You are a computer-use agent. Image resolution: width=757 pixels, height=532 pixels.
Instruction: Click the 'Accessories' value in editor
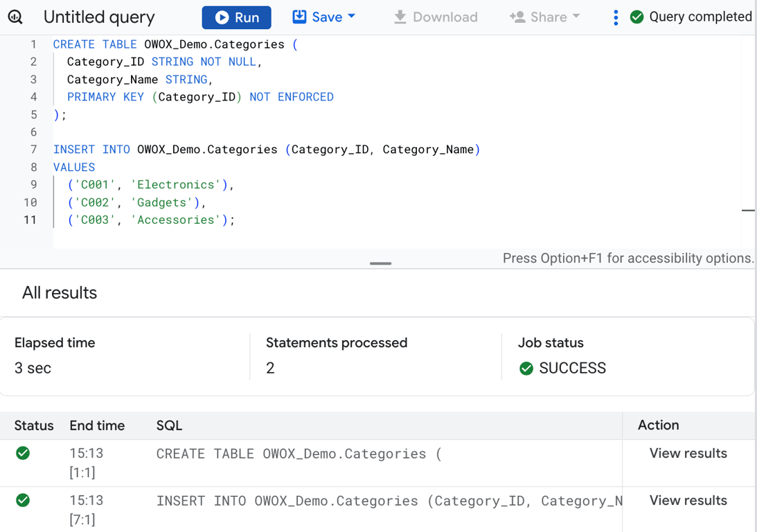175,220
